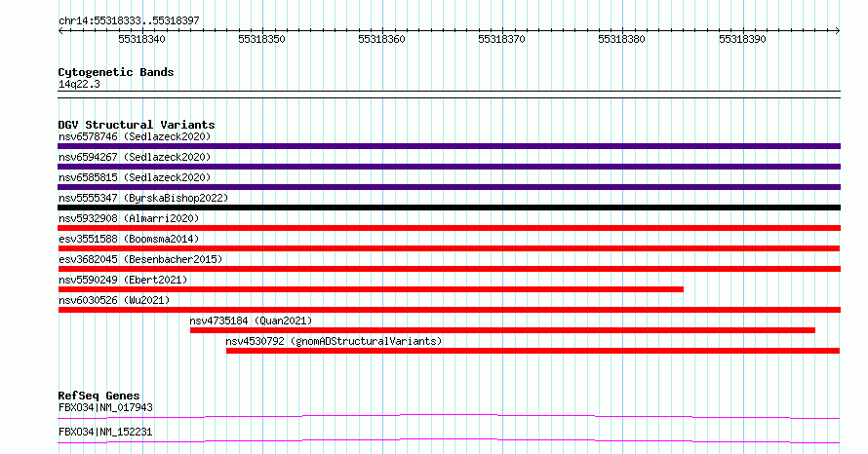The height and width of the screenshot is (454, 868).
Task: Click the DGV Structural Variants track heading
Action: (137, 125)
